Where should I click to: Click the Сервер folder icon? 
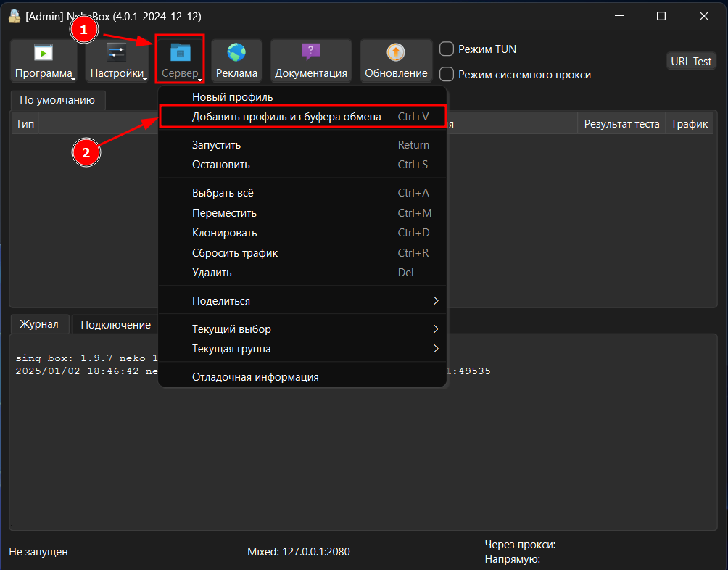pyautogui.click(x=179, y=52)
